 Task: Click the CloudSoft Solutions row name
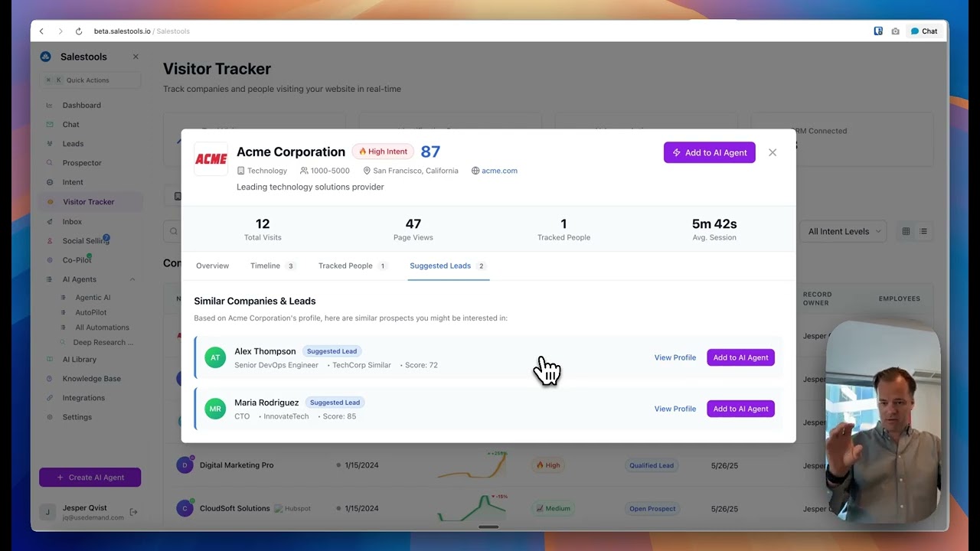click(234, 508)
